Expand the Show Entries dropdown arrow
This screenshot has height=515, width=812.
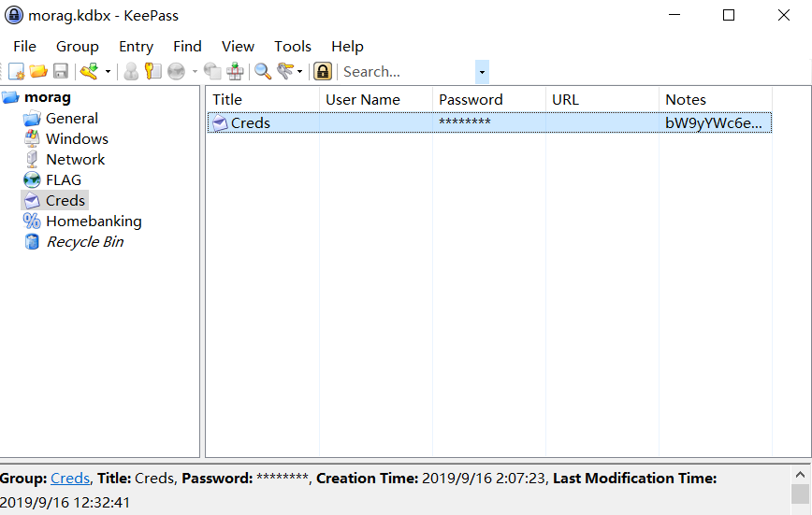[x=300, y=71]
